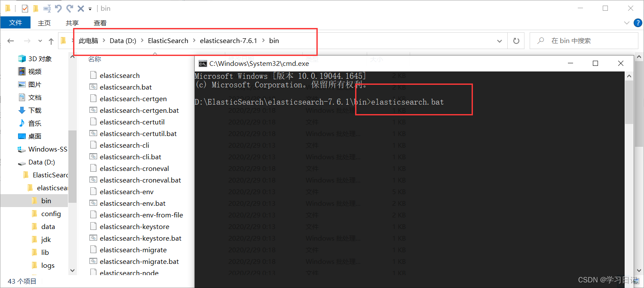Minimize the cmd.exe window
Viewport: 644px width, 288px height.
pyautogui.click(x=570, y=63)
